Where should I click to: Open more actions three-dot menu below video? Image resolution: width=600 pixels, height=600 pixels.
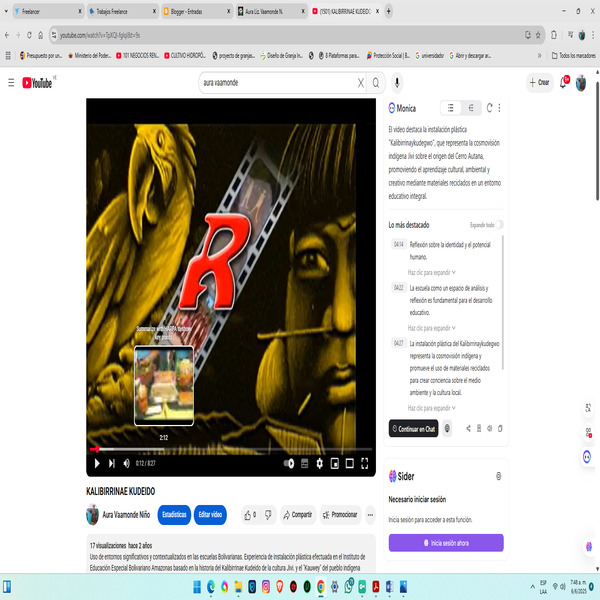370,515
